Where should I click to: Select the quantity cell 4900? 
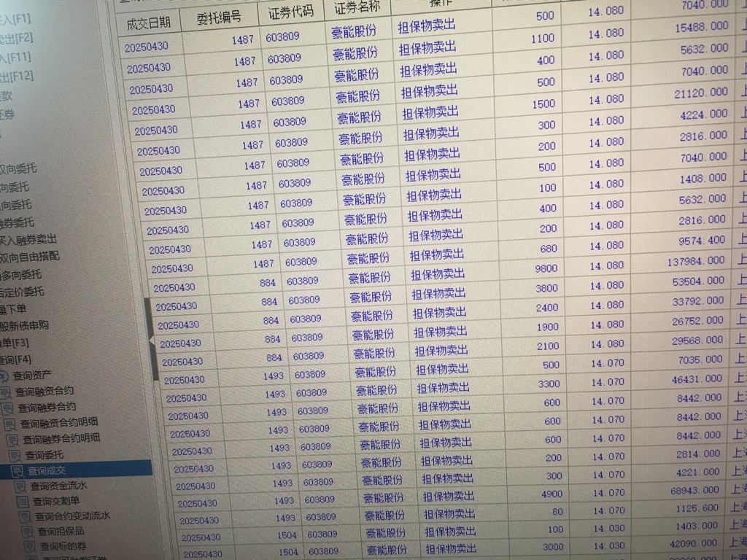(551, 495)
